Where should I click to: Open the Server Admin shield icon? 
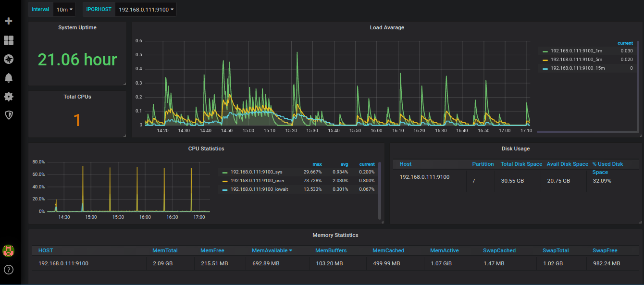click(8, 115)
